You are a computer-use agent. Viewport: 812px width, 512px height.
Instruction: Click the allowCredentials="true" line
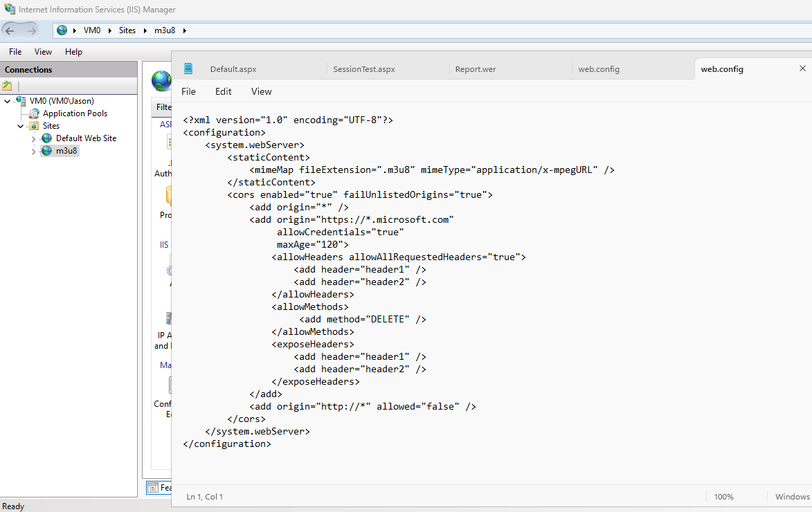(340, 232)
